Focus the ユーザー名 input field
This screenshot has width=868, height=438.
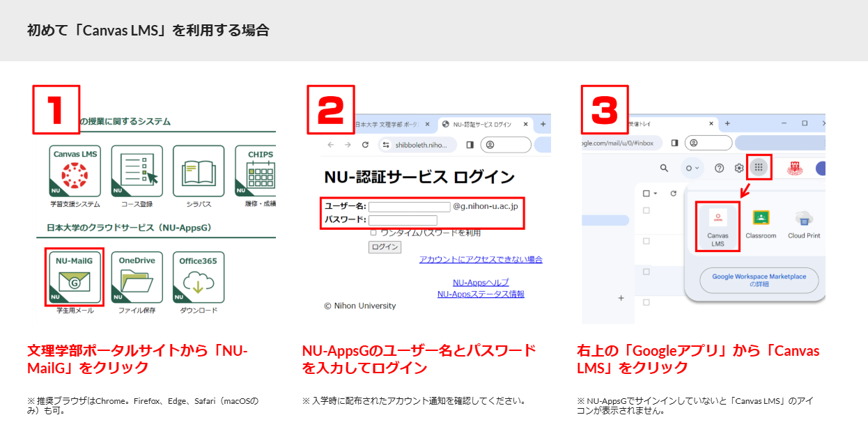410,207
